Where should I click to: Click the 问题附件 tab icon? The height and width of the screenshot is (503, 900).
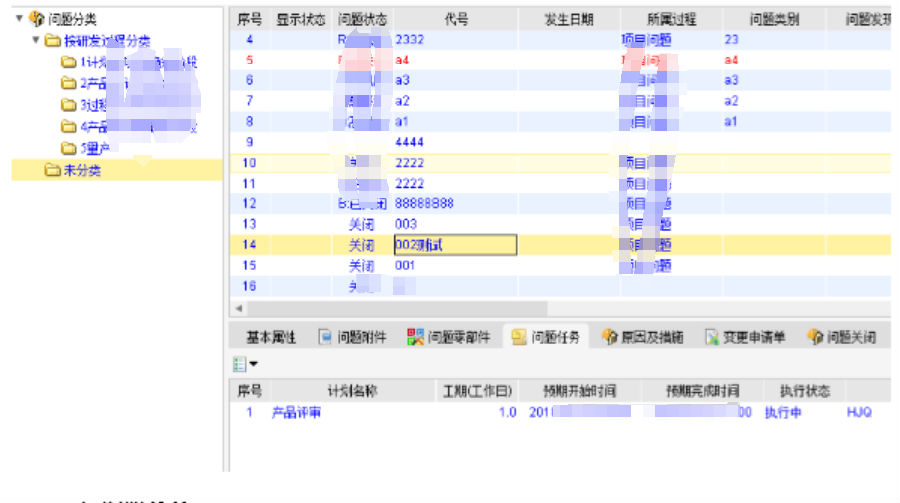coord(325,338)
